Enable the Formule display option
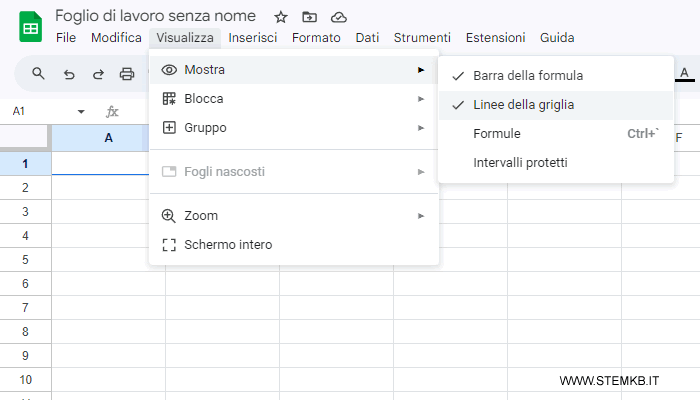Image resolution: width=700 pixels, height=400 pixels. [497, 133]
